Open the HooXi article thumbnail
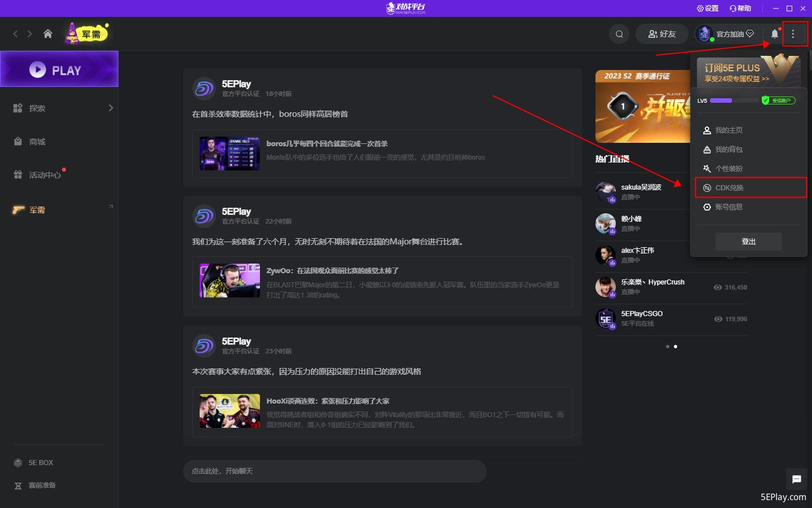Image resolution: width=812 pixels, height=508 pixels. 230,411
